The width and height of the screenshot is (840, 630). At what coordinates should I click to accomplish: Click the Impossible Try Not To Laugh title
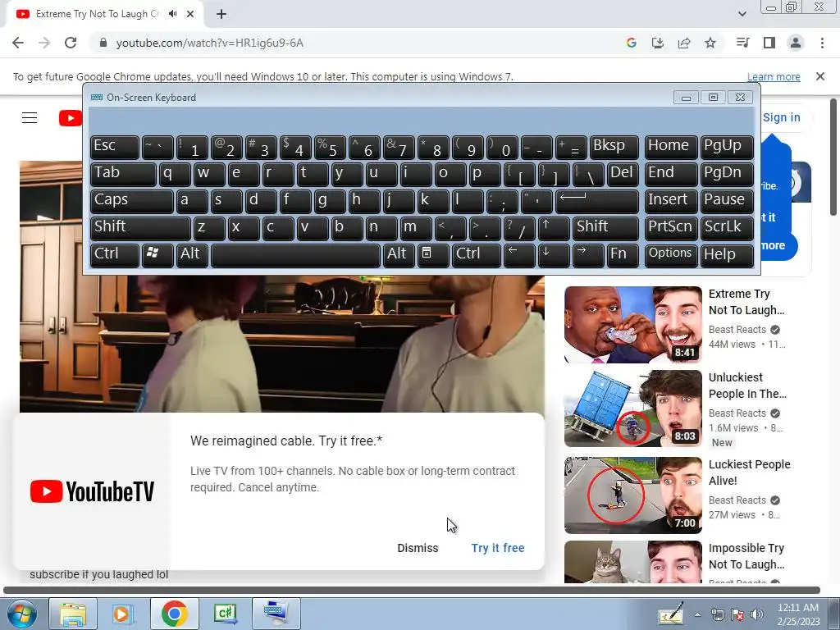[x=746, y=556]
